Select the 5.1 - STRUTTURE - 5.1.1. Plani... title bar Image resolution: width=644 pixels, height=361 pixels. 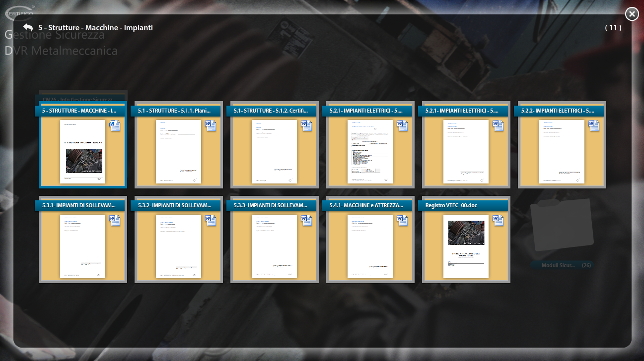pyautogui.click(x=177, y=111)
